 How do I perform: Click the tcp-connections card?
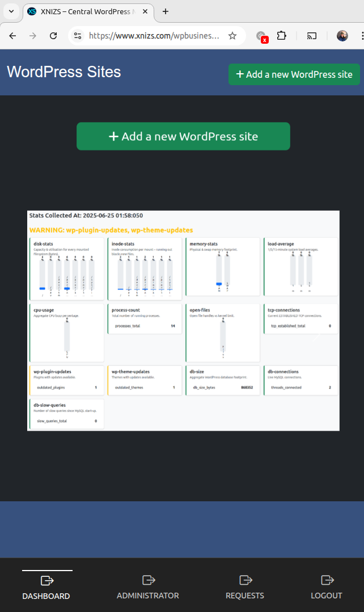[300, 319]
